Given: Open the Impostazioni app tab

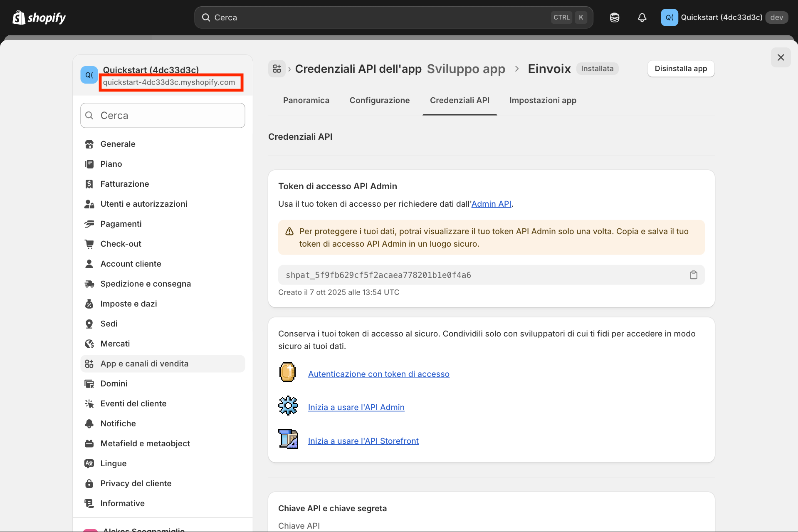Looking at the screenshot, I should (x=543, y=100).
